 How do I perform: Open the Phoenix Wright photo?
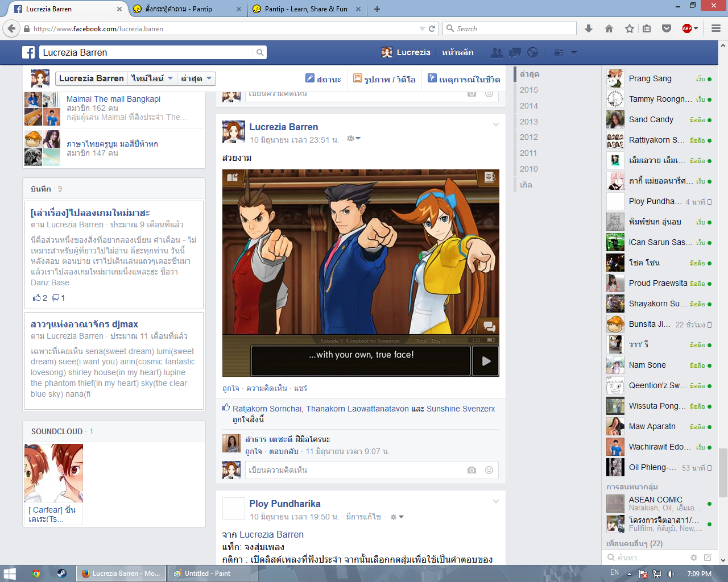click(361, 273)
